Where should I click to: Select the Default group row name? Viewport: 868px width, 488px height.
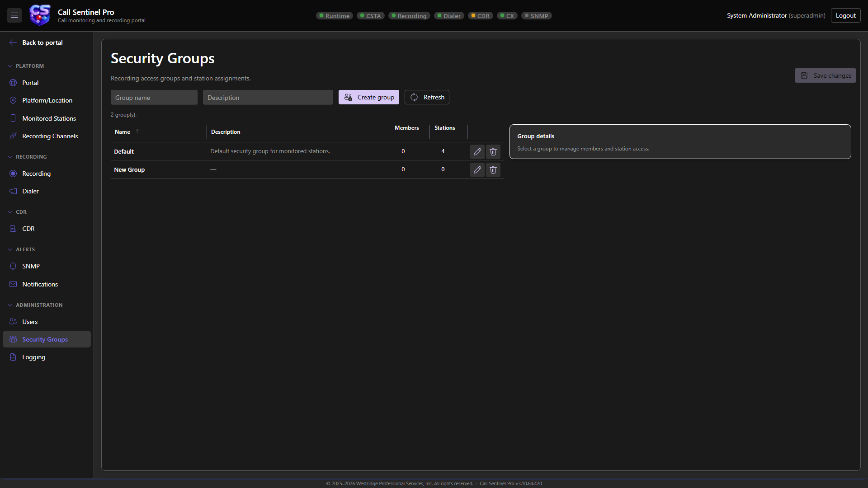coord(124,151)
